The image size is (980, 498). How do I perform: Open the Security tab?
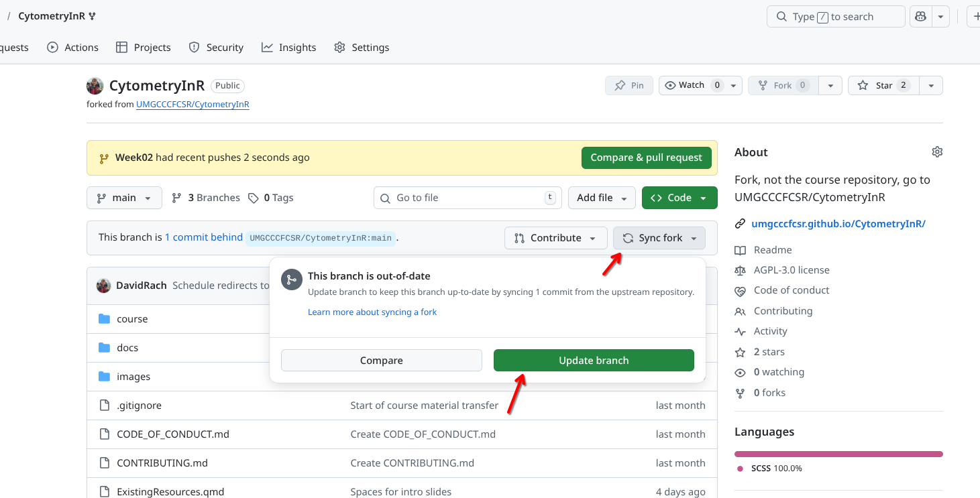[216, 48]
